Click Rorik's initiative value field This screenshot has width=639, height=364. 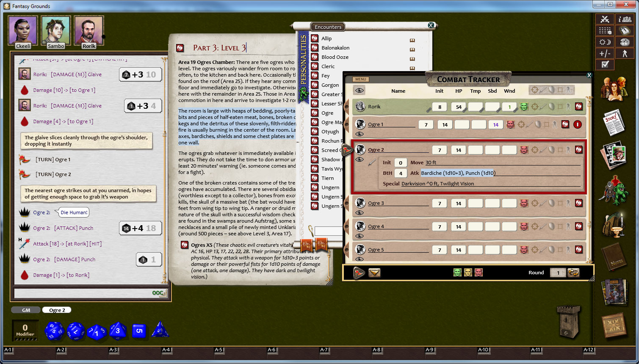[439, 107]
